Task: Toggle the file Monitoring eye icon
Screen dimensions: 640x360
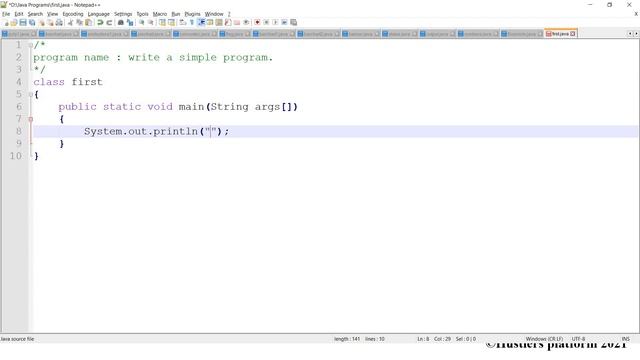Action: click(x=246, y=23)
